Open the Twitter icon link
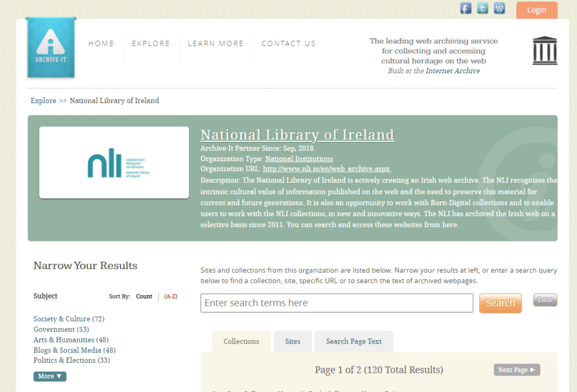577x392 pixels. (482, 8)
